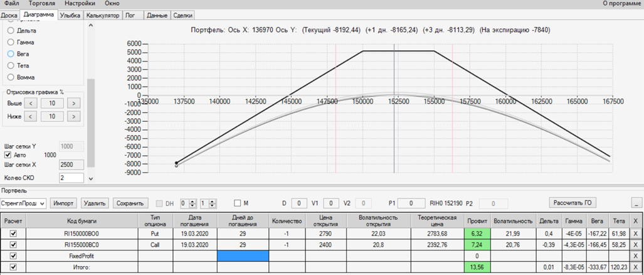Open the Файл menu
644x275 pixels.
click(11, 3)
